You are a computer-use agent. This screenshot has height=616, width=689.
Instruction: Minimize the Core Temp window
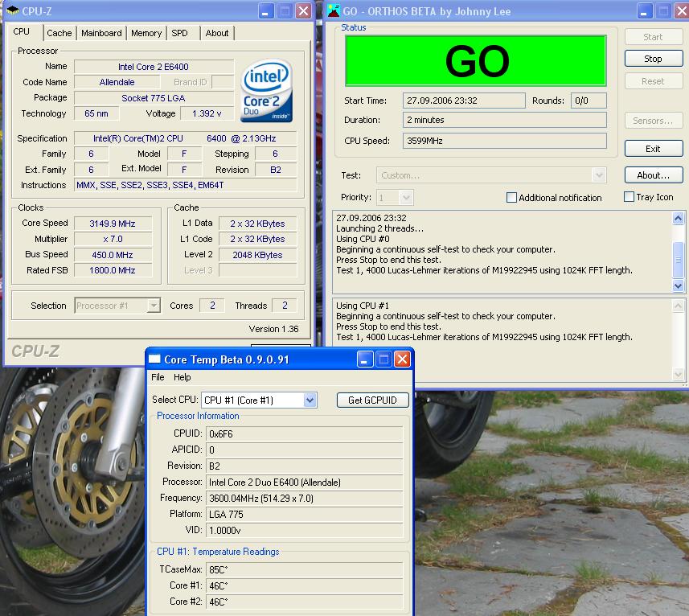[365, 359]
